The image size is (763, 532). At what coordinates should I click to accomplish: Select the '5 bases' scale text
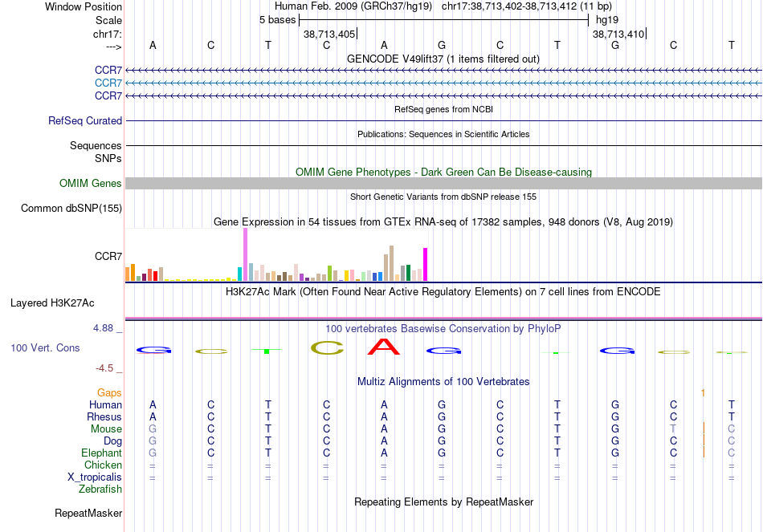click(277, 20)
